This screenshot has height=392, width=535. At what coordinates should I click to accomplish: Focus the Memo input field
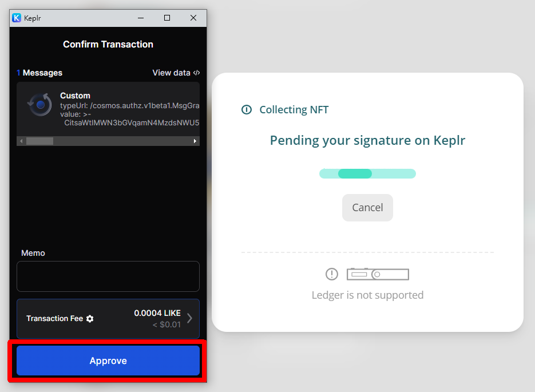tap(108, 276)
